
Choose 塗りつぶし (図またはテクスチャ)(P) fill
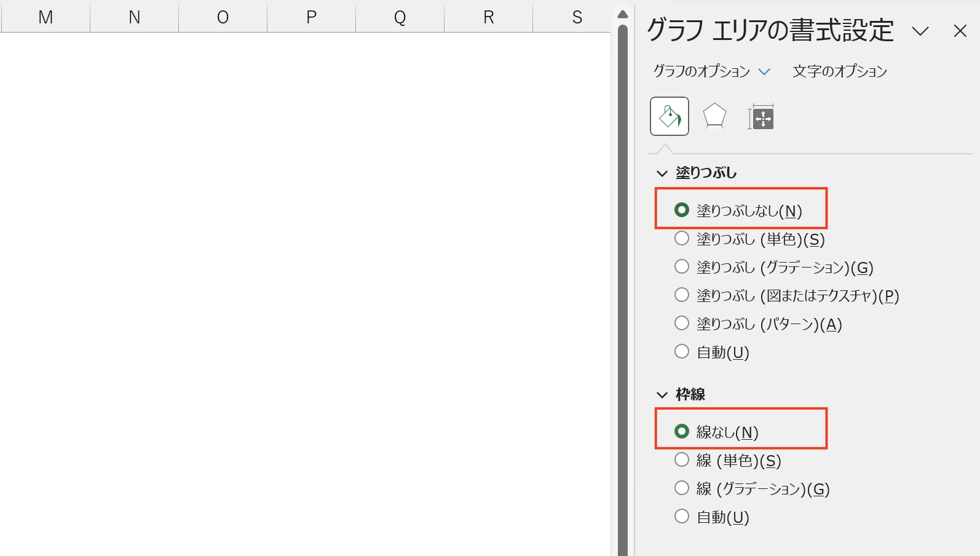[786, 295]
